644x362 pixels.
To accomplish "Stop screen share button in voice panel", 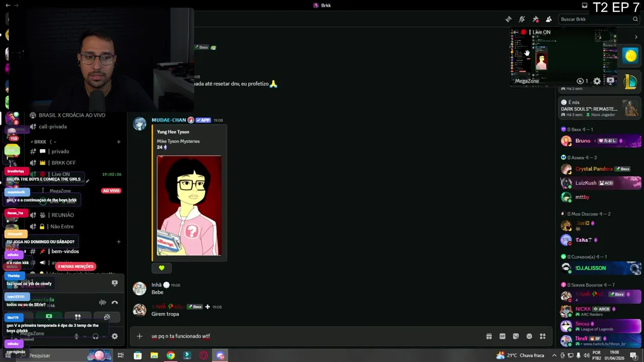I will point(49,317).
